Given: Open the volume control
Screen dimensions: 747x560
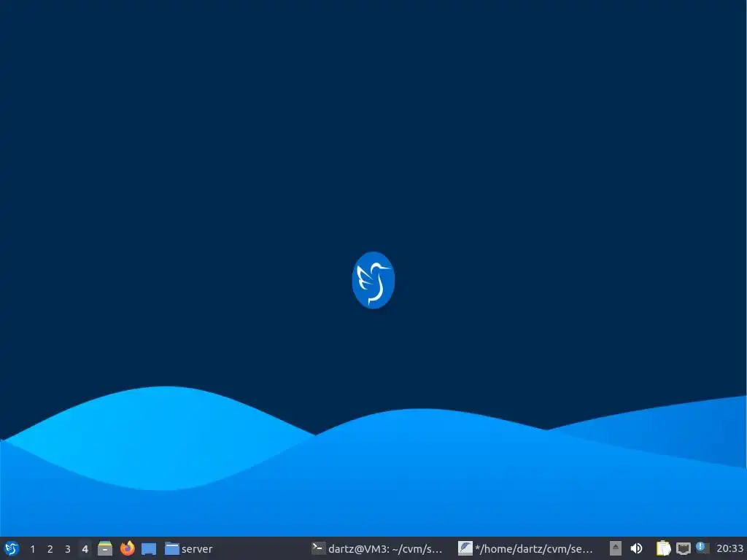Looking at the screenshot, I should point(636,548).
